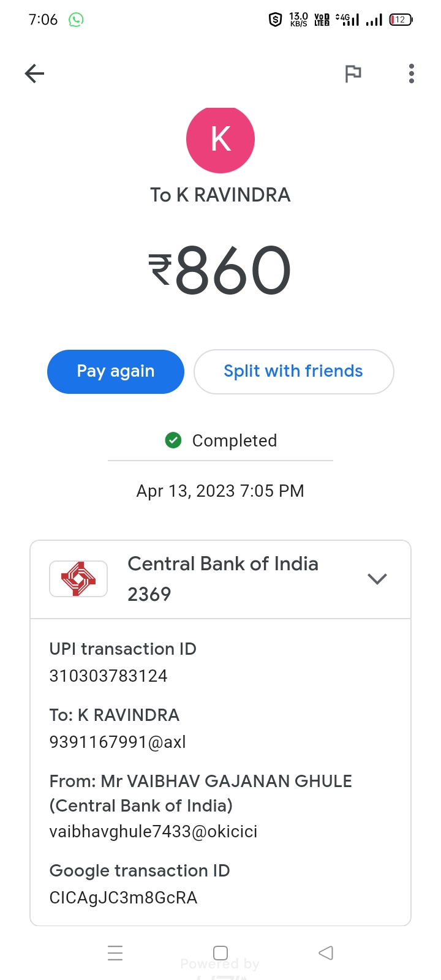Tap the sender UPI ID vaibhavghule7433@okicici
This screenshot has width=441, height=980.
point(153,832)
